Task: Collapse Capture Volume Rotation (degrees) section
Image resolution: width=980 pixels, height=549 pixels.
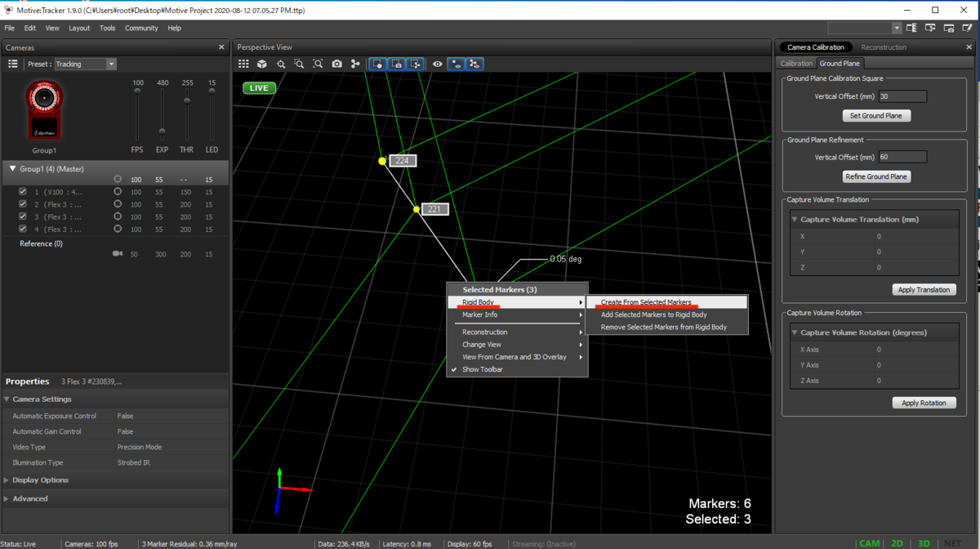Action: 794,333
